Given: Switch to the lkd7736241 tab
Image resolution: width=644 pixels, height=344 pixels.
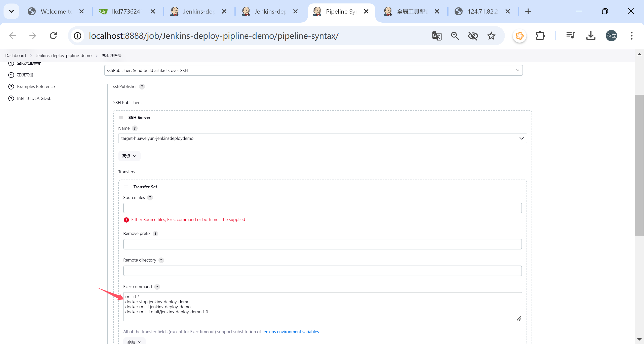Looking at the screenshot, I should tap(127, 12).
